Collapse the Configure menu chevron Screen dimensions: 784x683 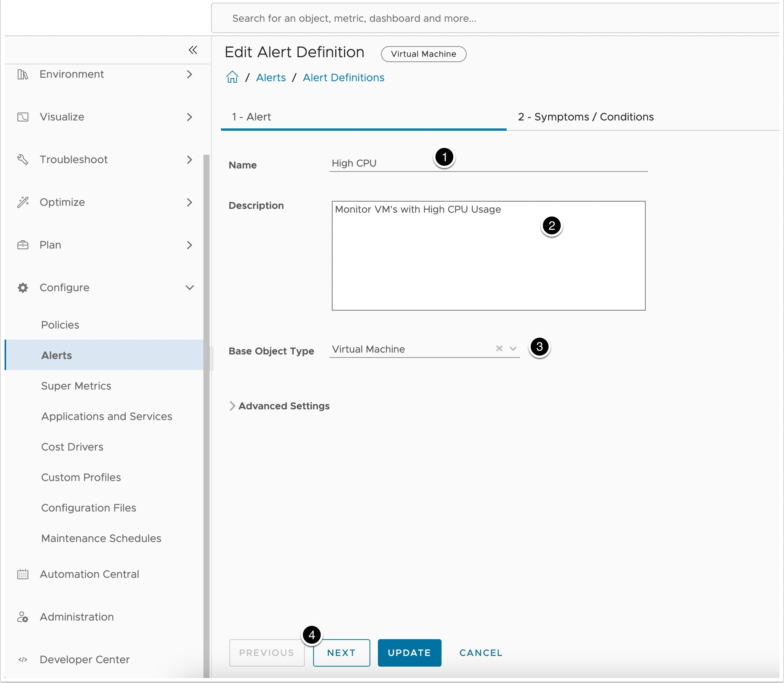[x=189, y=288]
